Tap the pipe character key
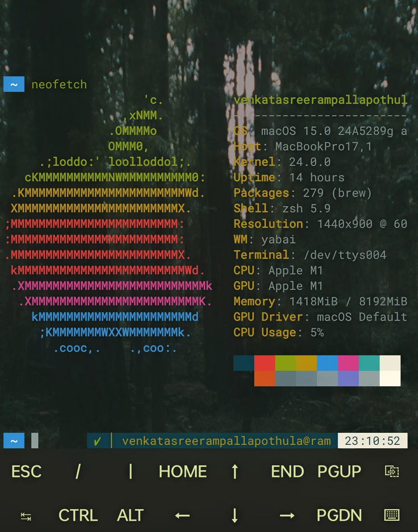The width and height of the screenshot is (418, 532). point(130,471)
